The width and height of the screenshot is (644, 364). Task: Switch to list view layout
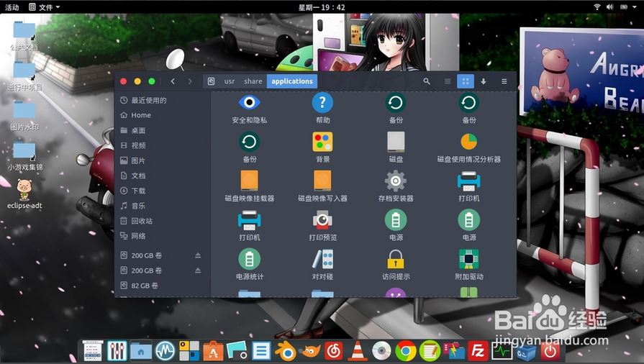click(448, 81)
